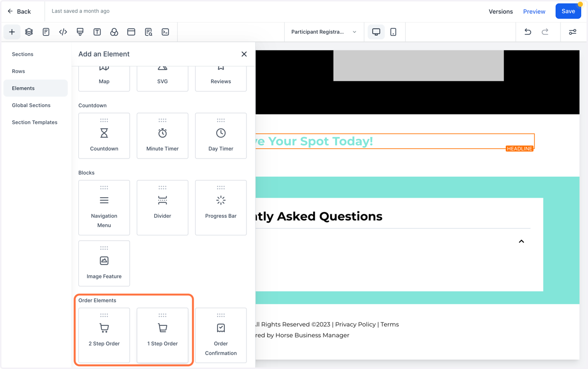Viewport: 588px width, 369px height.
Task: Go back with the Back arrow
Action: click(x=20, y=11)
